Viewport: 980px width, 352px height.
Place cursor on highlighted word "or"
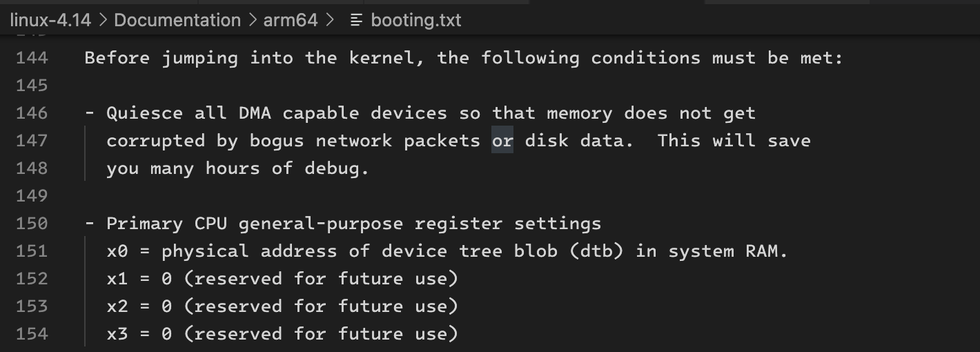(502, 141)
